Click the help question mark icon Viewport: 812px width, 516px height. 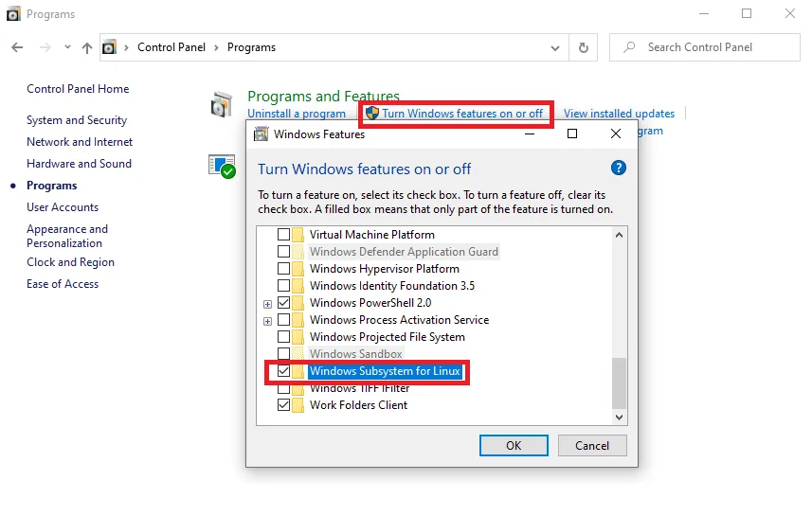click(619, 168)
